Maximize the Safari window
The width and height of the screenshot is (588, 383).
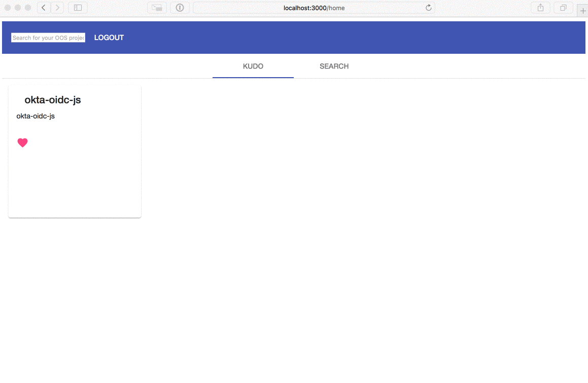coord(28,8)
